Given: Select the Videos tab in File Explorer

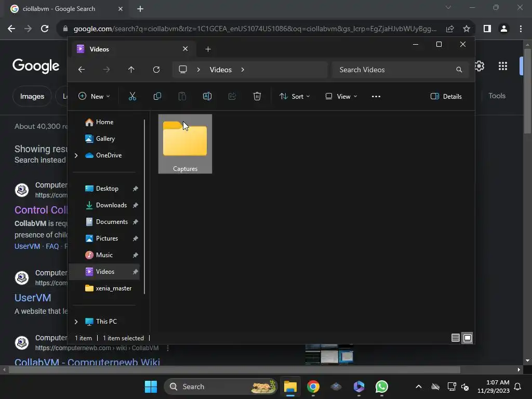Looking at the screenshot, I should (x=134, y=49).
